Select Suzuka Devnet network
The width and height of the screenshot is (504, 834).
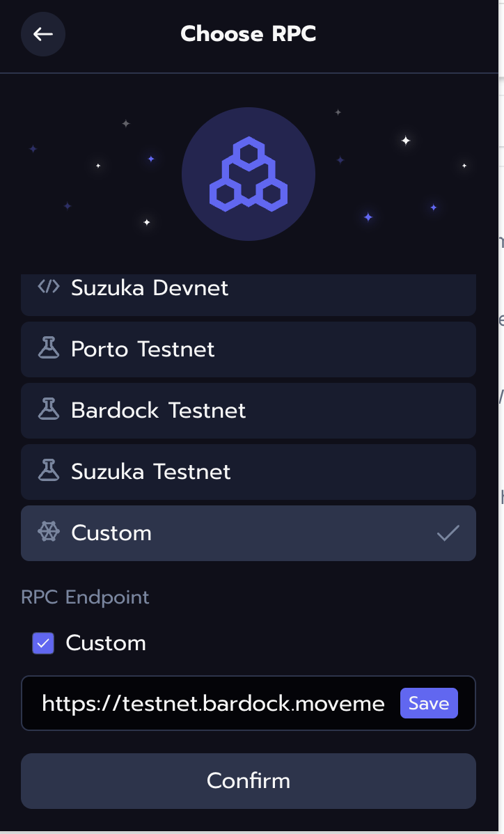(x=150, y=288)
